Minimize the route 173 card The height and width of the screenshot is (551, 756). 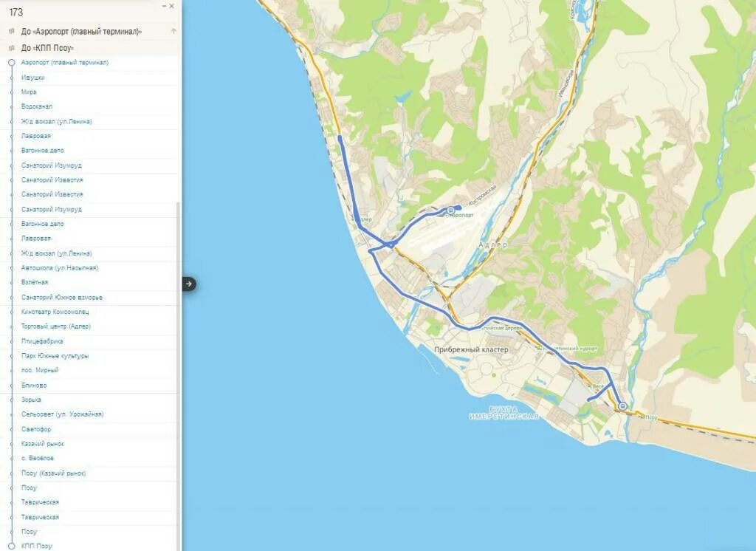[164, 6]
